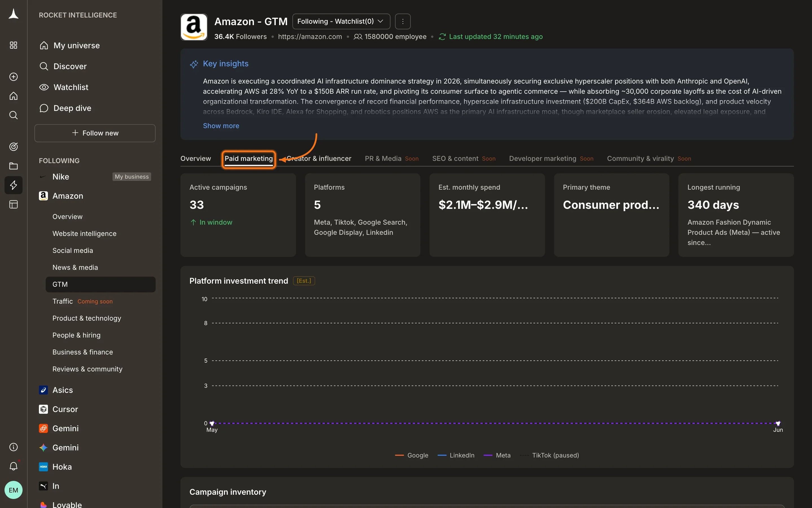The image size is (812, 508).
Task: Click the Cursor logo icon in the following list
Action: coord(43,409)
